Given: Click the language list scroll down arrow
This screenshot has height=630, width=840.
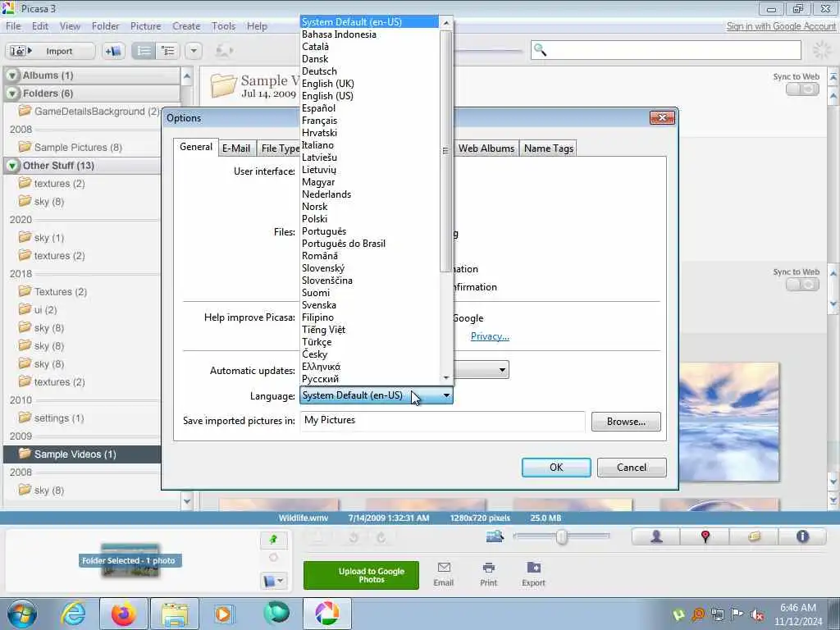Looking at the screenshot, I should point(445,377).
